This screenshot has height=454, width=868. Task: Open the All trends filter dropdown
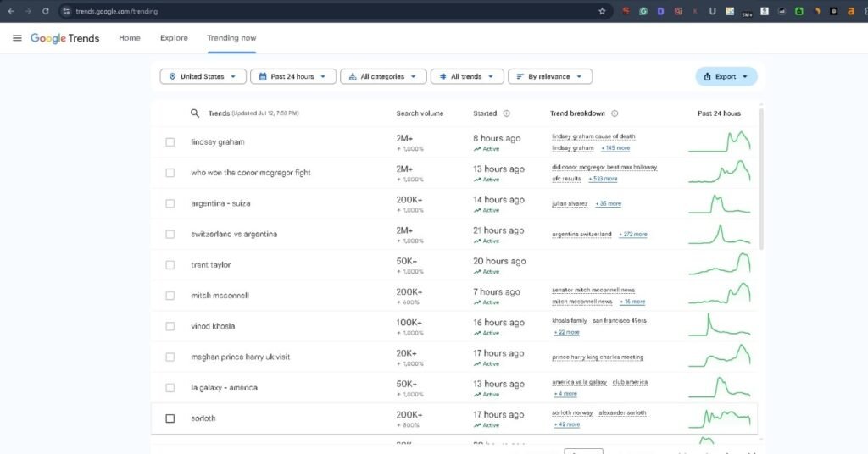pyautogui.click(x=467, y=76)
